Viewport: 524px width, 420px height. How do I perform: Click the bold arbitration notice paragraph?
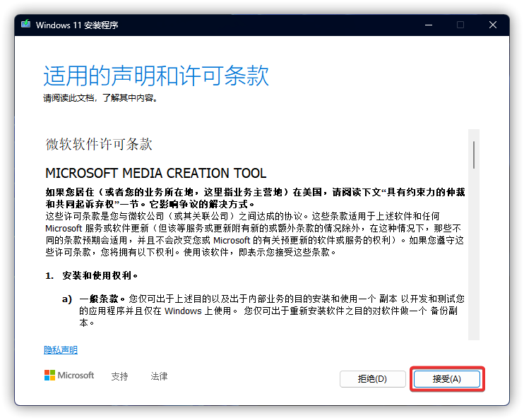pos(254,197)
